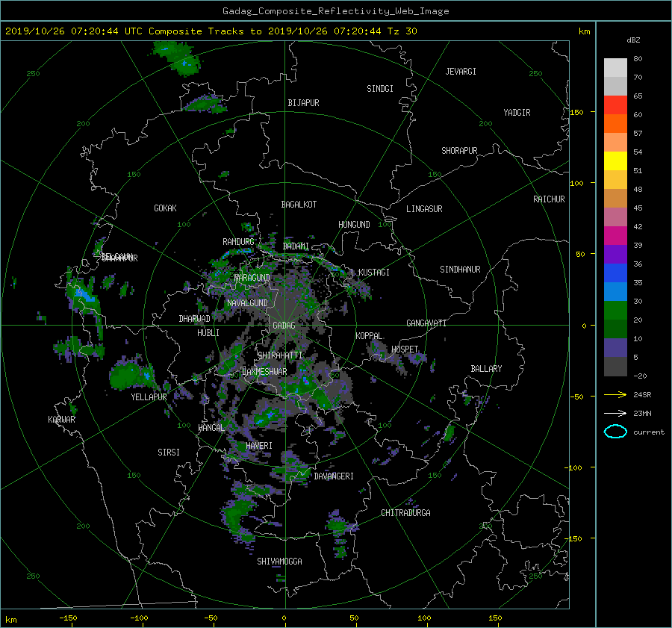672x628 pixels.
Task: Click the GADAG radar center label
Action: (x=284, y=326)
